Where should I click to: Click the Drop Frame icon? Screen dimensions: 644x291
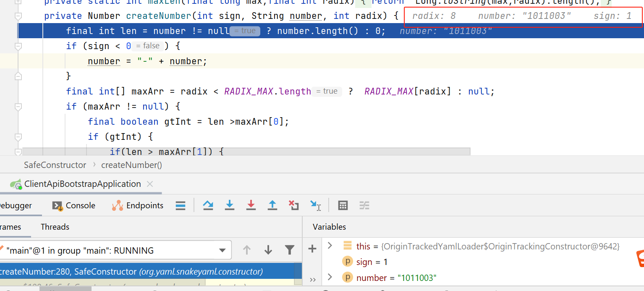[x=294, y=205]
